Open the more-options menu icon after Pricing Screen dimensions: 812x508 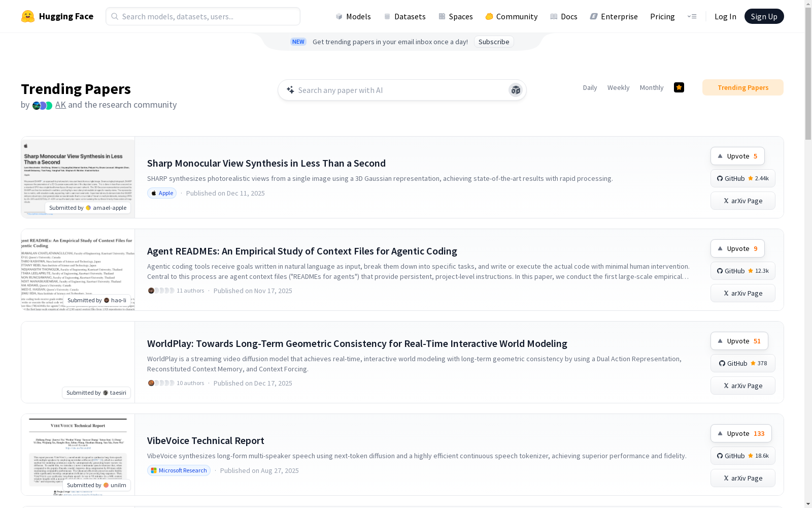coord(692,16)
